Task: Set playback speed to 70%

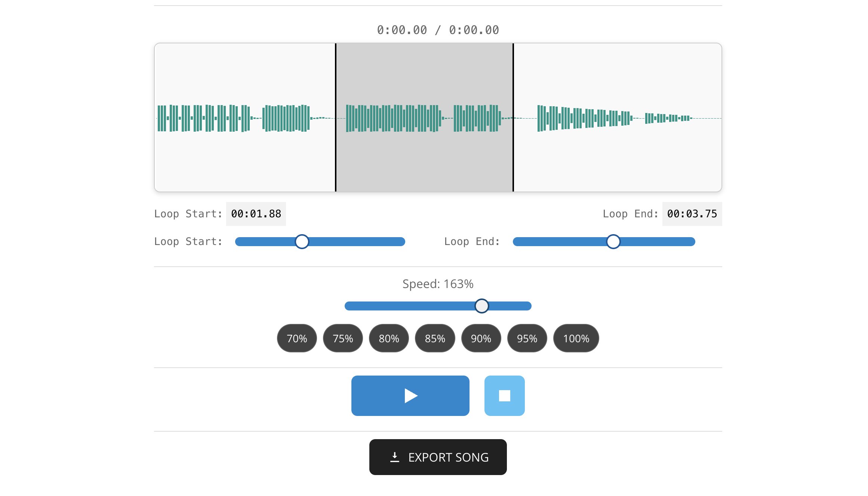Action: [296, 338]
